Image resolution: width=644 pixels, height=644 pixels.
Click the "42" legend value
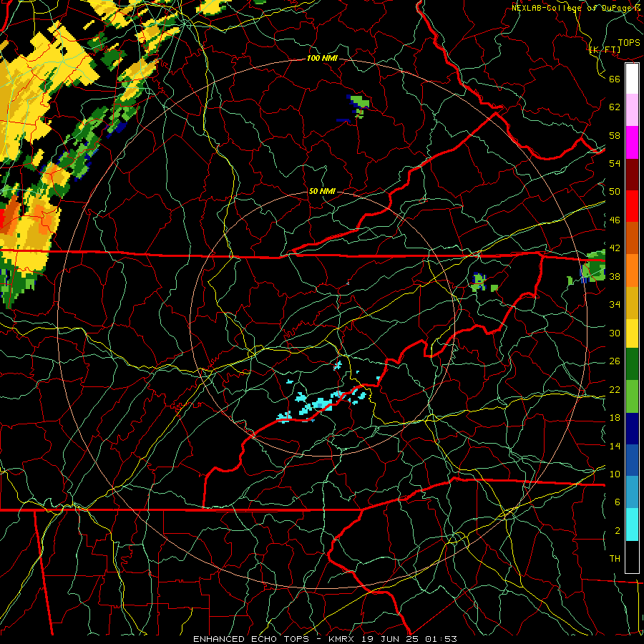tap(615, 248)
